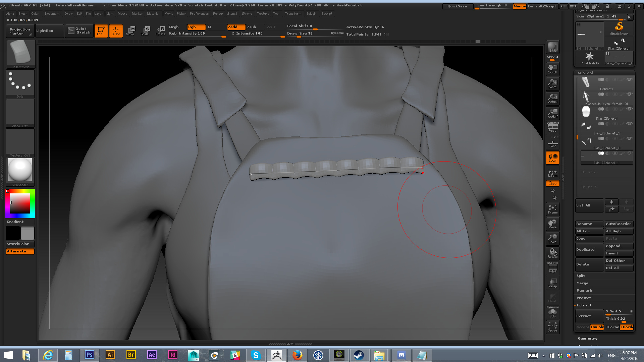
Task: Expand the Merge section
Action: coord(583,283)
